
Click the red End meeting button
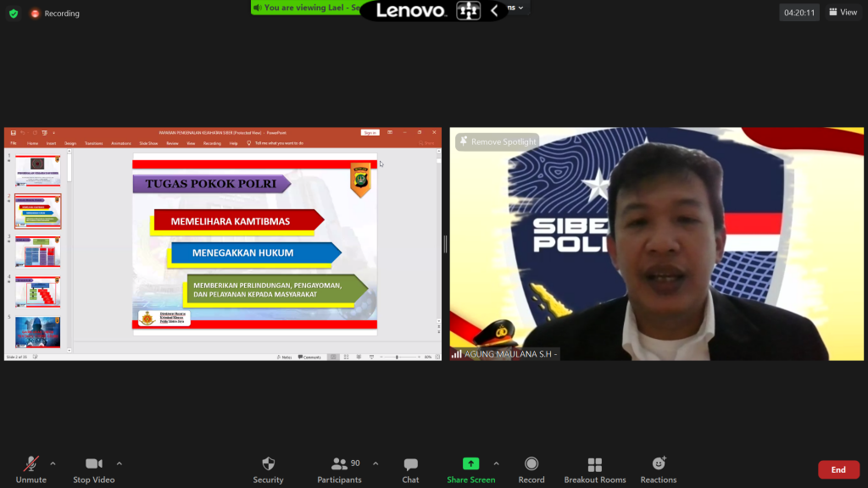pos(837,469)
